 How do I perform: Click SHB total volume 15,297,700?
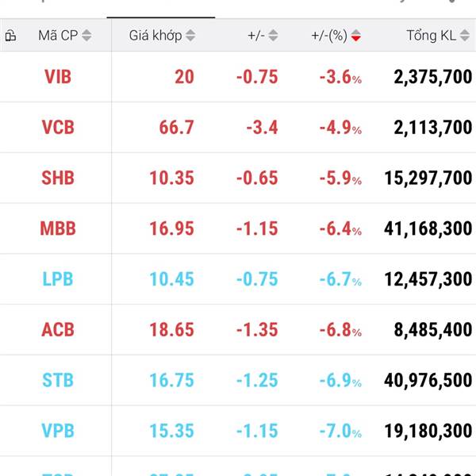tap(428, 178)
